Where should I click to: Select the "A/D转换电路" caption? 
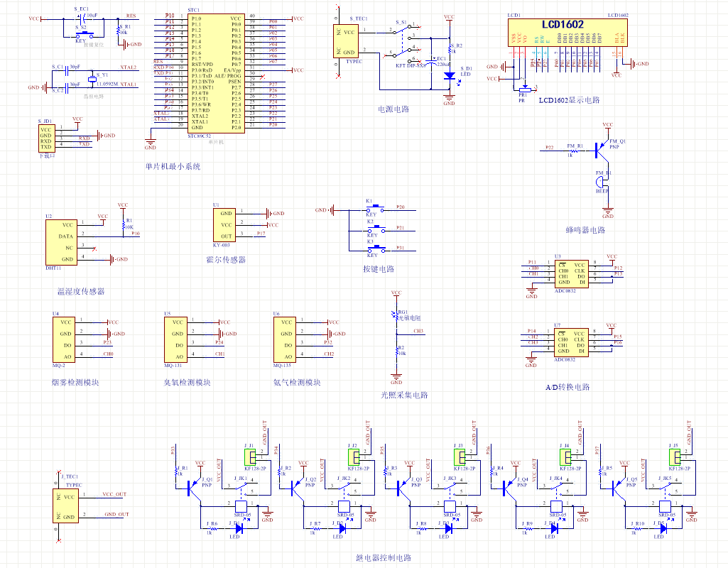[567, 387]
